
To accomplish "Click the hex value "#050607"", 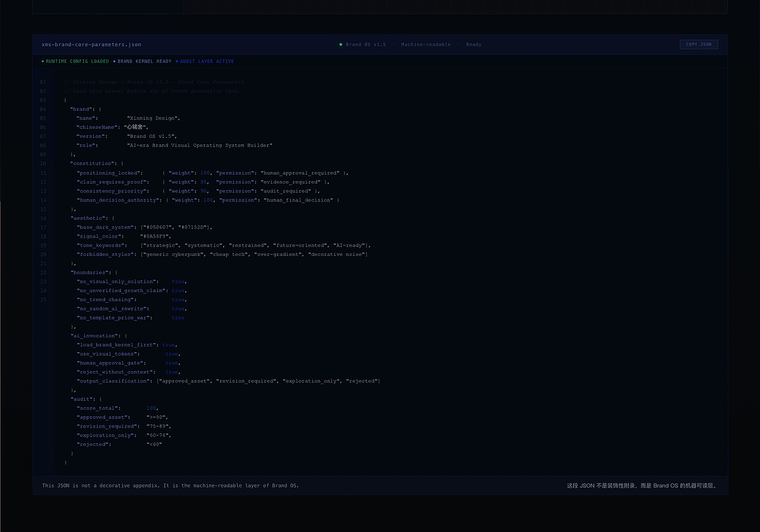I will (158, 227).
